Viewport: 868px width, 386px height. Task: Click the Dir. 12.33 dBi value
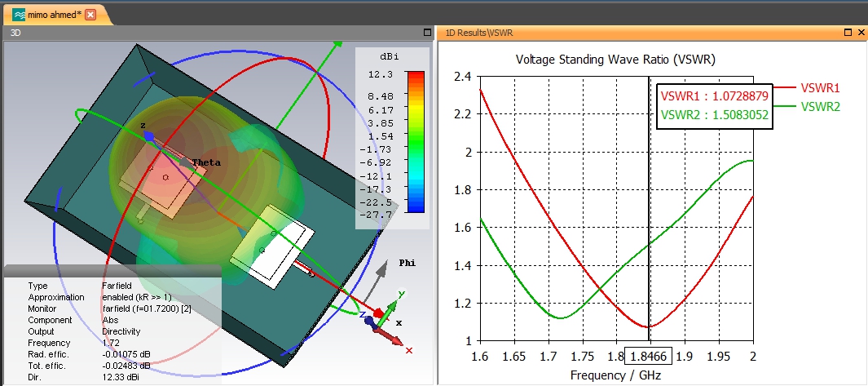(x=121, y=377)
